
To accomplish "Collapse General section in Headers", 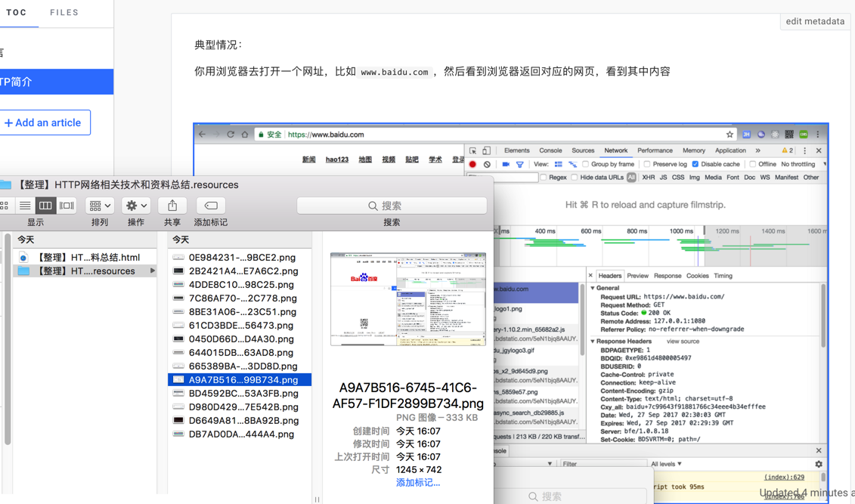I will pos(593,288).
